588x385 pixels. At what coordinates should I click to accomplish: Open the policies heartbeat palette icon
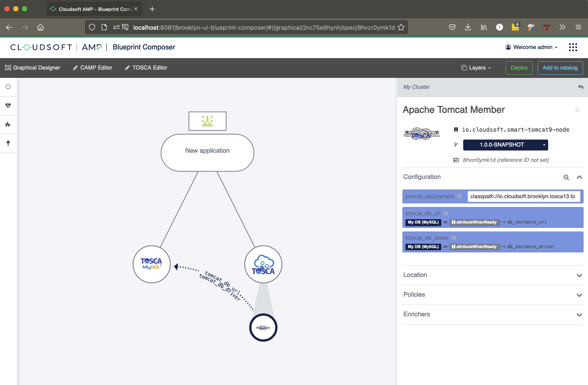[8, 105]
